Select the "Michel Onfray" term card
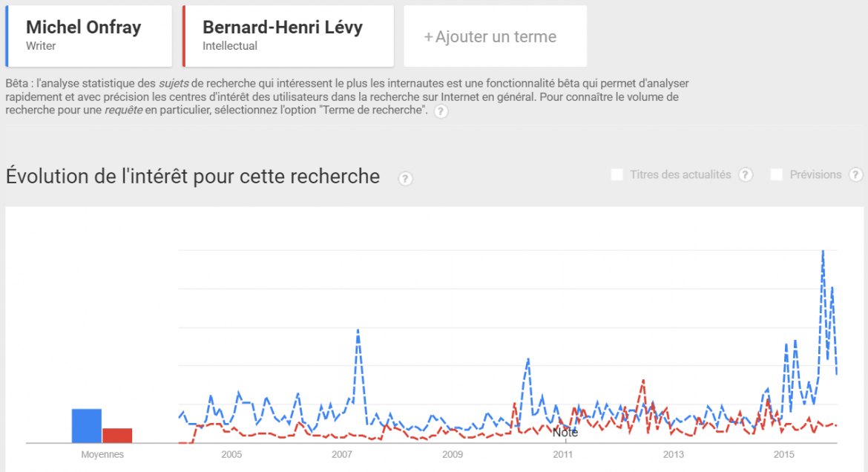The width and height of the screenshot is (868, 472). coord(88,35)
